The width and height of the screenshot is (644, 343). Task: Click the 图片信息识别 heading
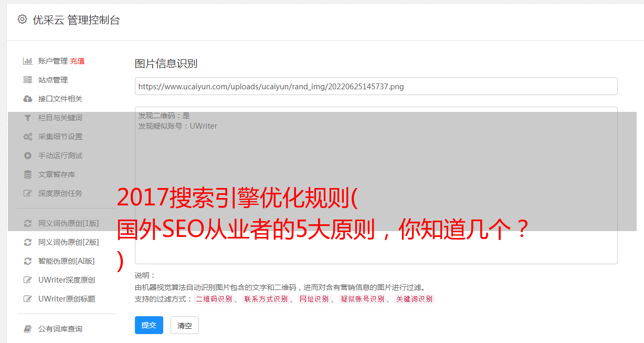coord(166,64)
